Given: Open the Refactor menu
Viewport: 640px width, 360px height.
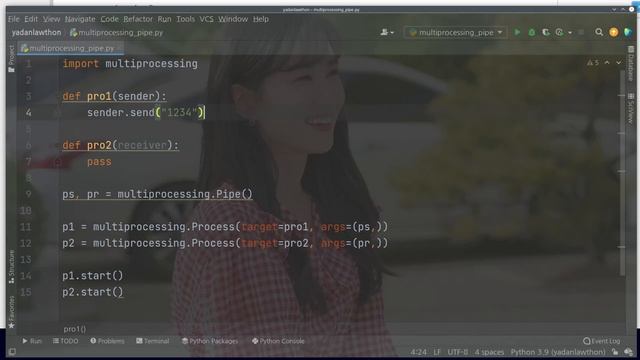Looking at the screenshot, I should 138,19.
